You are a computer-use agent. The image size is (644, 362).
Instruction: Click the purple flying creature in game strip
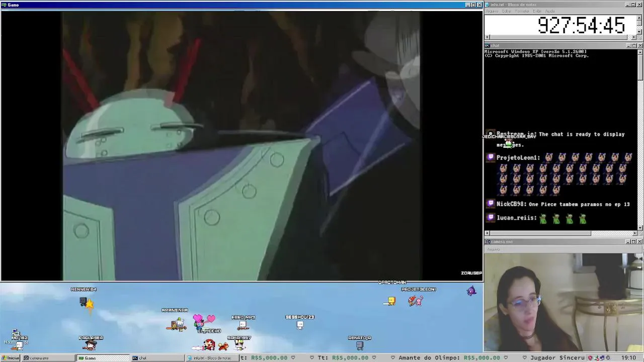471,291
